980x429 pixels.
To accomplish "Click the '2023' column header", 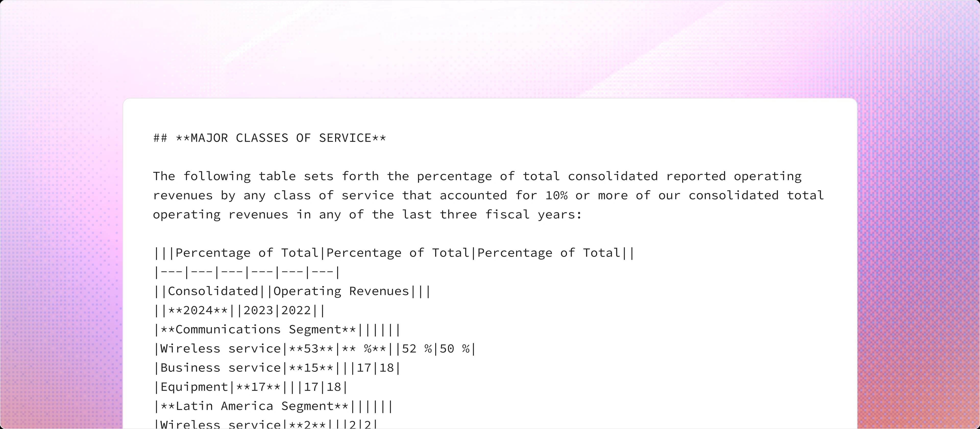I will pos(258,310).
